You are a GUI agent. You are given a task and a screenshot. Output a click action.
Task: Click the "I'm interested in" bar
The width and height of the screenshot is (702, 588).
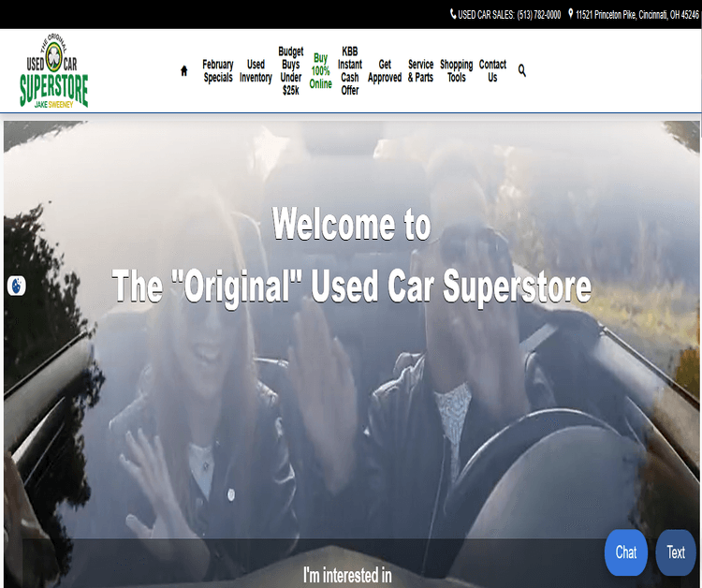pyautogui.click(x=347, y=575)
